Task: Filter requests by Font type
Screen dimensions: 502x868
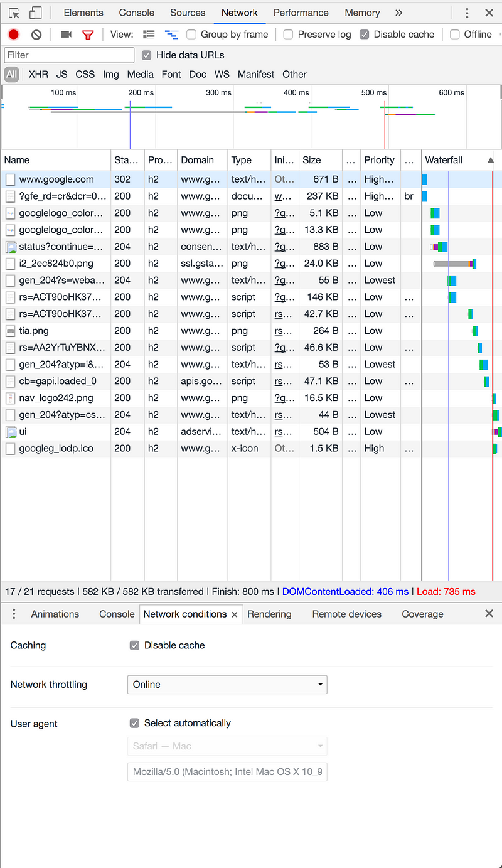Action: pos(171,74)
